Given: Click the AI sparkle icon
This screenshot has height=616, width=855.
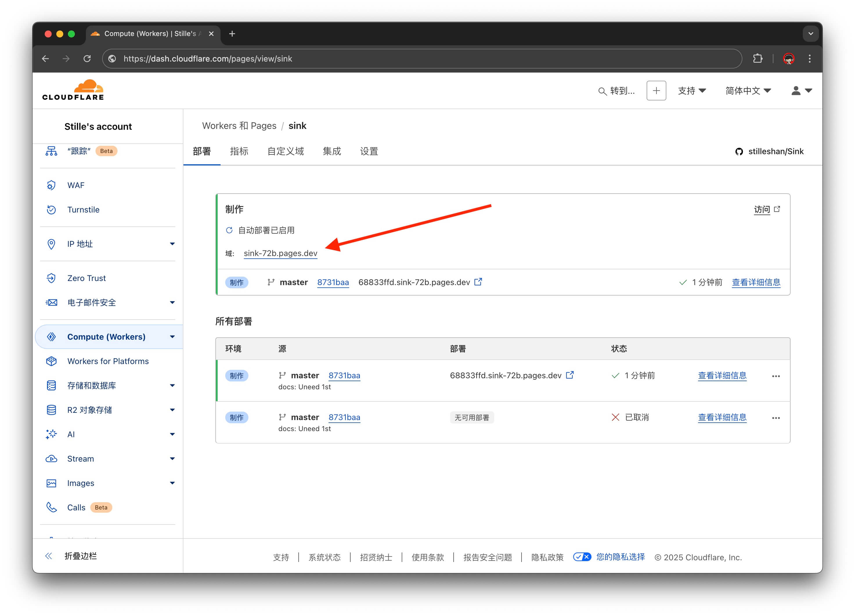Looking at the screenshot, I should [x=51, y=434].
